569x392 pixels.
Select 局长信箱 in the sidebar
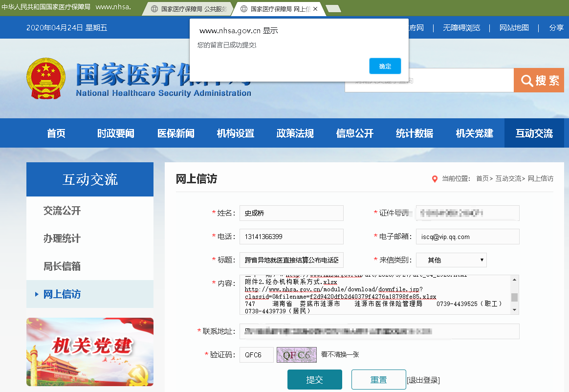coord(62,266)
